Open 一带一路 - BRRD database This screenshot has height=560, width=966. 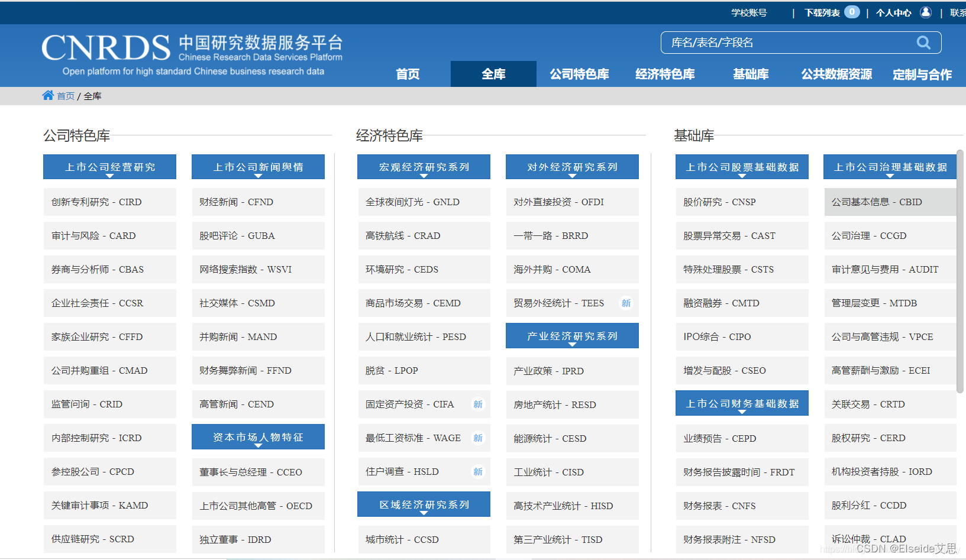pyautogui.click(x=572, y=235)
